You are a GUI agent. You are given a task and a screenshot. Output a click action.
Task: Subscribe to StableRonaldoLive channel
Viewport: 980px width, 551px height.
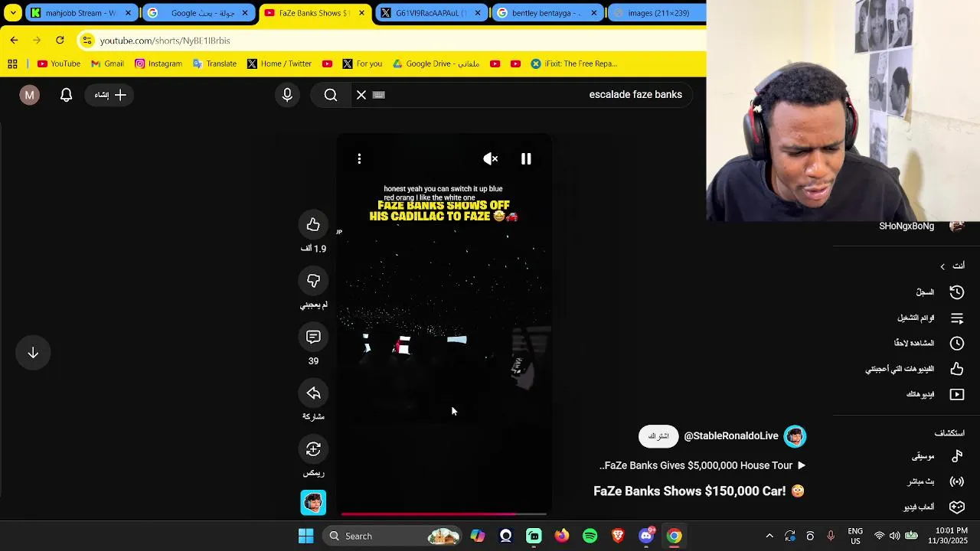point(658,436)
